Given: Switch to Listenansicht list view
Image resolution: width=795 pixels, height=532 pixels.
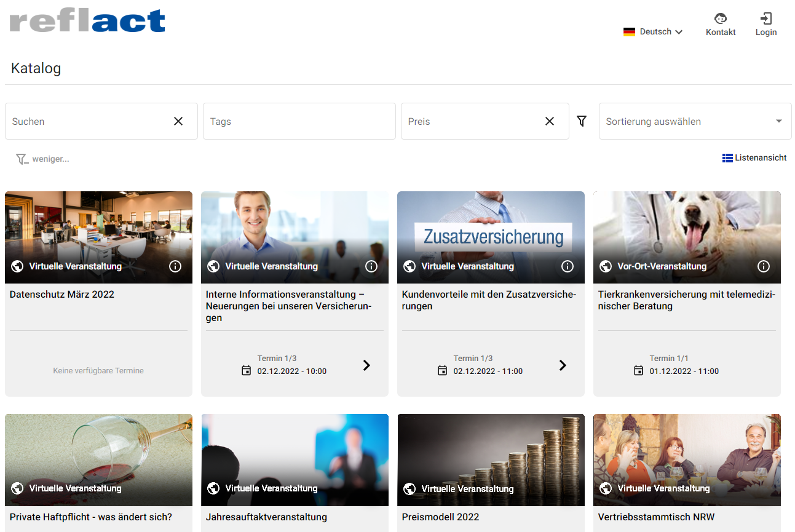Looking at the screenshot, I should (754, 158).
